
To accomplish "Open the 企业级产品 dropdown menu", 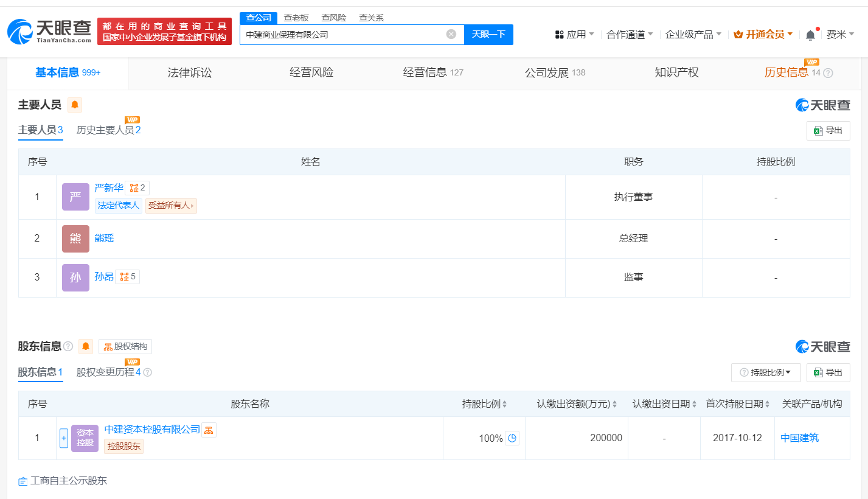I will tap(693, 35).
